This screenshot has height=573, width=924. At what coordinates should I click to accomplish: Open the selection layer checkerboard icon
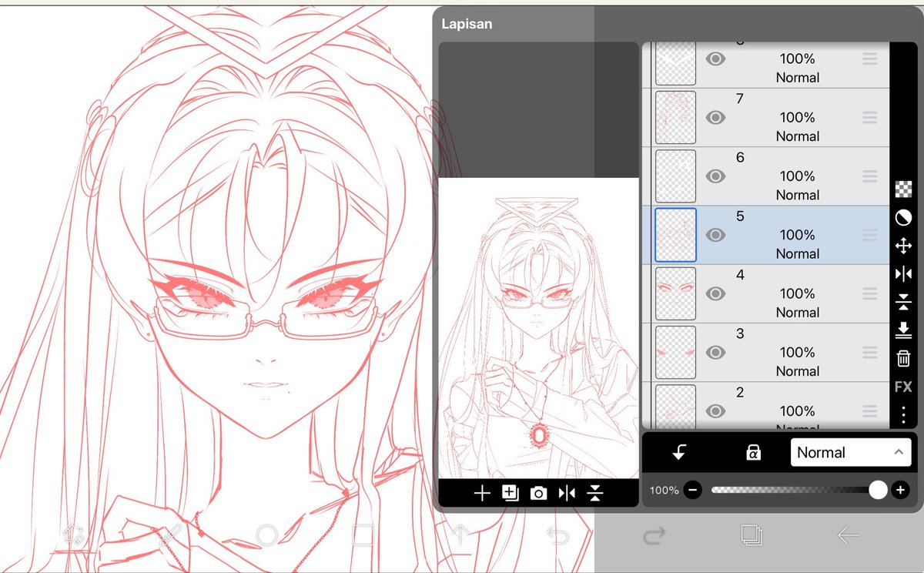click(904, 189)
